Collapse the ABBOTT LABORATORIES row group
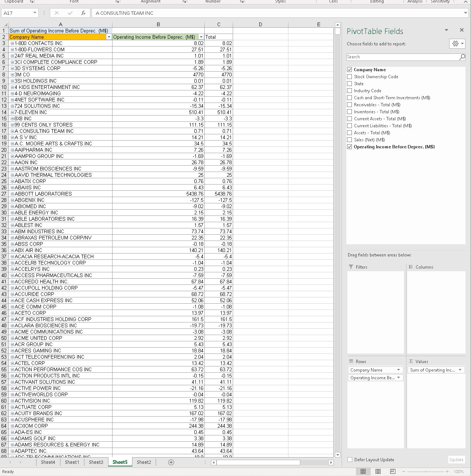This screenshot has height=476, width=471. (13, 194)
